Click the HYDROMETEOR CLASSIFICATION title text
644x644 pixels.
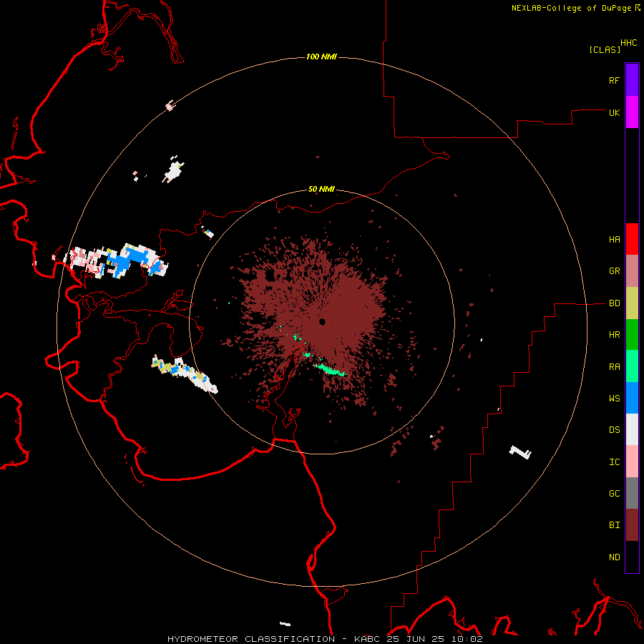tap(251, 639)
